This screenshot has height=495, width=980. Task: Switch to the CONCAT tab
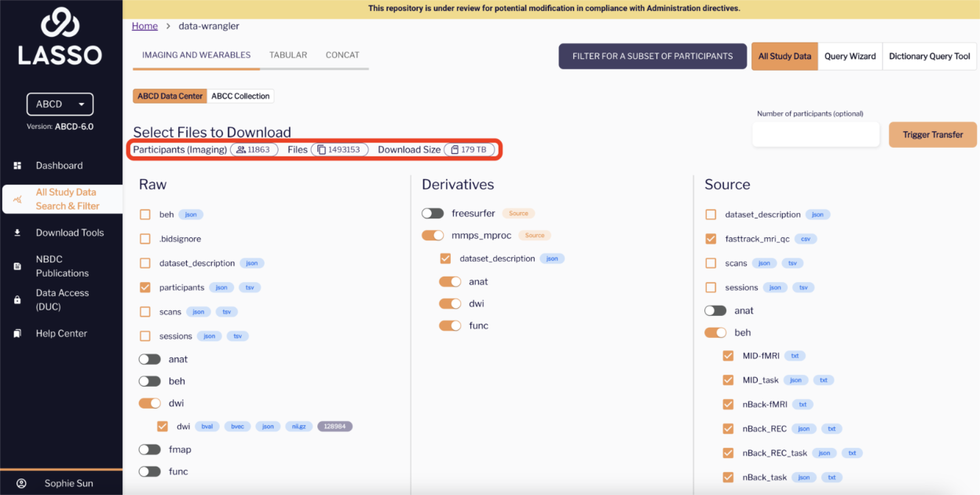(342, 55)
